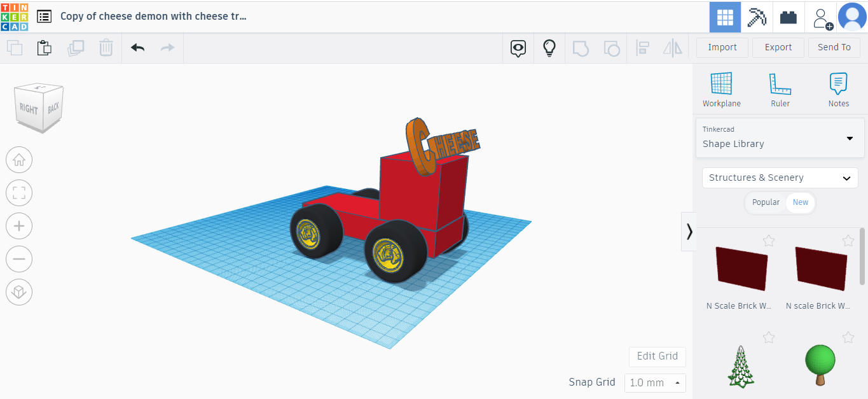Redo the last action

click(x=167, y=48)
